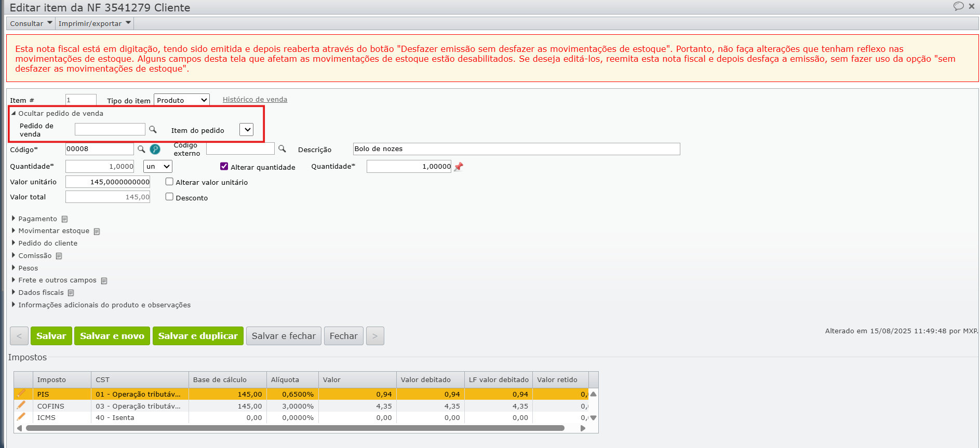
Task: Click the LF valor debitado column header
Action: coord(499,380)
